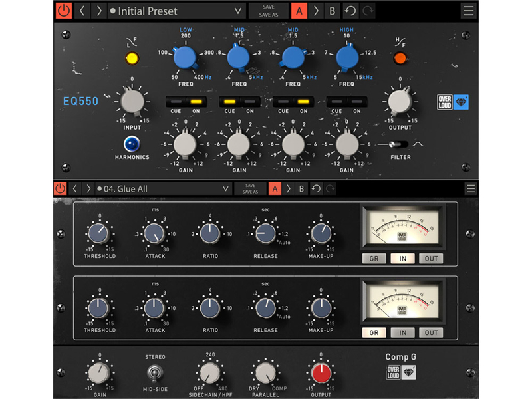This screenshot has width=532, height=399.
Task: Set lower meter to OUT mode
Action: (x=431, y=333)
